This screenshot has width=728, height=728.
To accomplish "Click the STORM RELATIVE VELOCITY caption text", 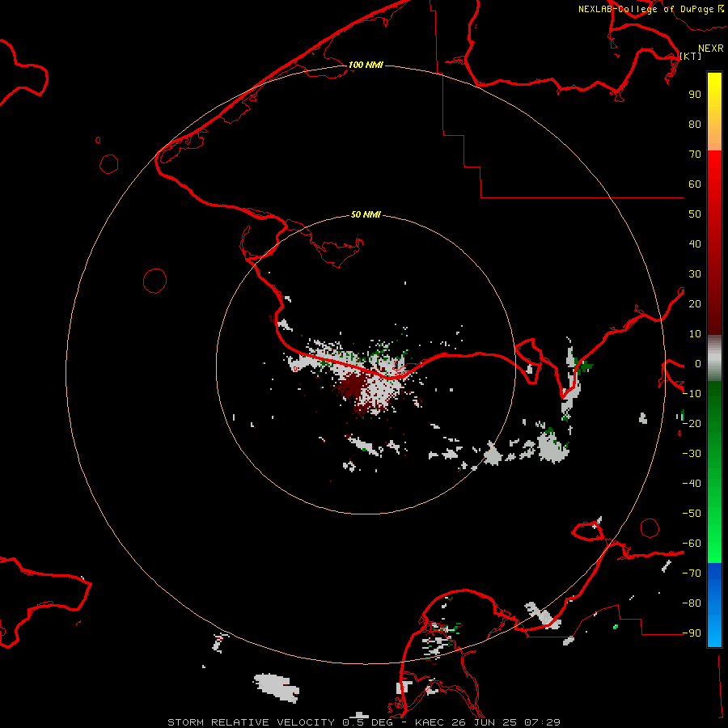I will coord(251,722).
